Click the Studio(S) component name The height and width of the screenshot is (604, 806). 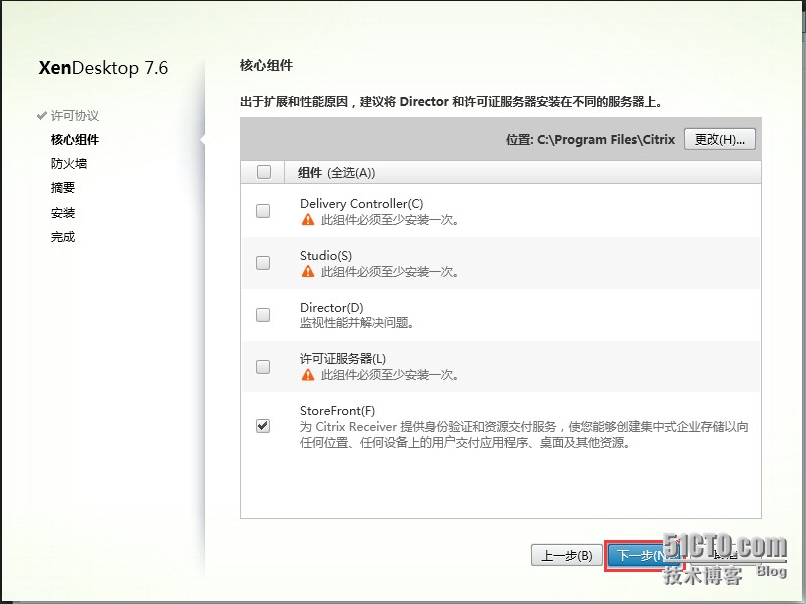(326, 255)
